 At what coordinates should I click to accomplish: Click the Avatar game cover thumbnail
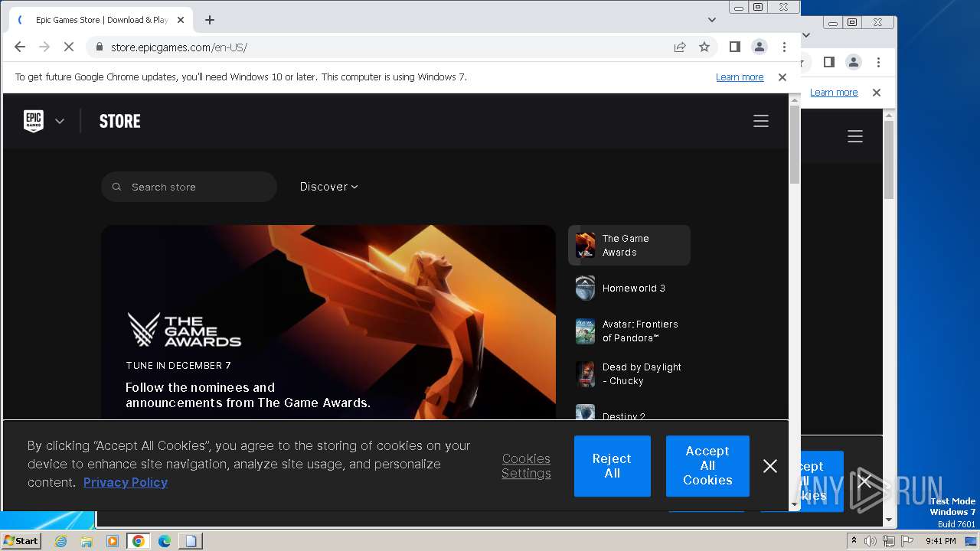(585, 331)
